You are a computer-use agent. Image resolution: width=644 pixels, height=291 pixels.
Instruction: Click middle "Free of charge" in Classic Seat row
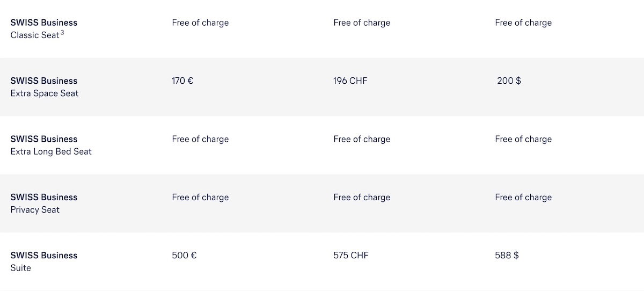(362, 23)
